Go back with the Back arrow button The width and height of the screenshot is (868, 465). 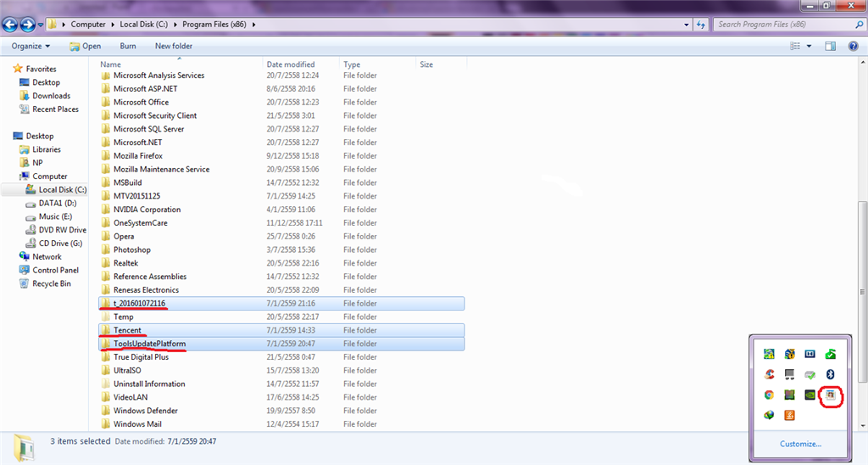coord(10,25)
